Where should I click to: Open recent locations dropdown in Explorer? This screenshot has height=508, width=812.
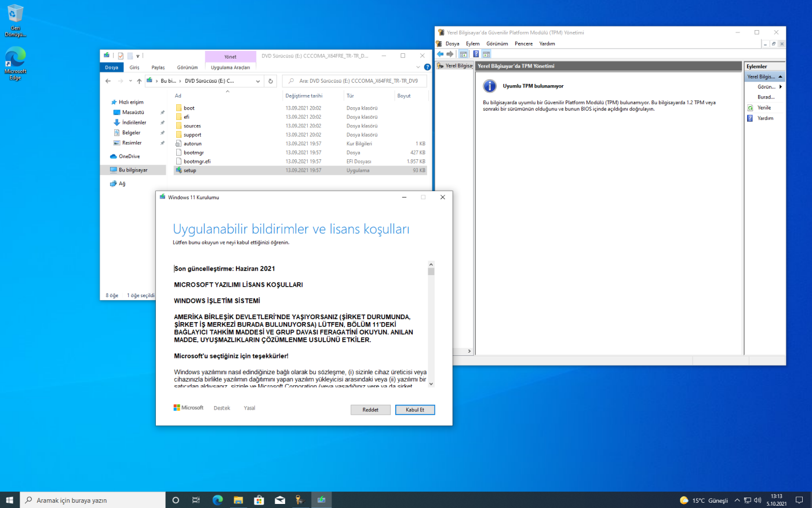(x=130, y=81)
